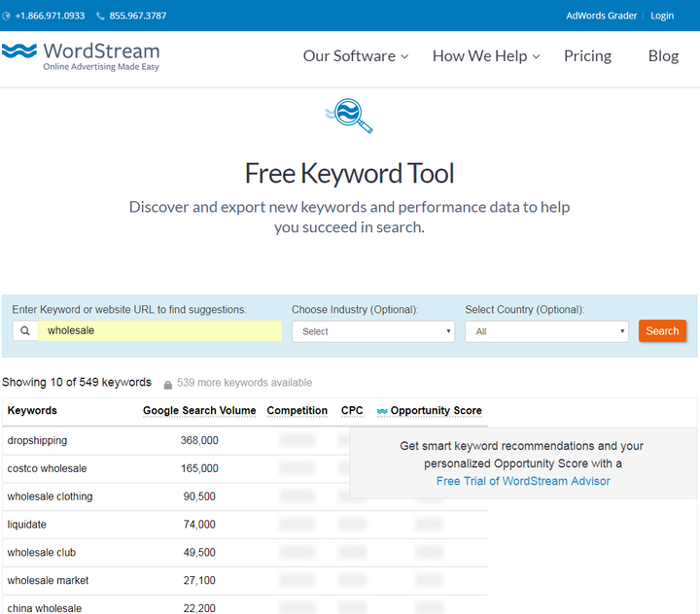Click Showing 10 of 549 keywords text
This screenshot has width=700, height=614.
pos(77,383)
